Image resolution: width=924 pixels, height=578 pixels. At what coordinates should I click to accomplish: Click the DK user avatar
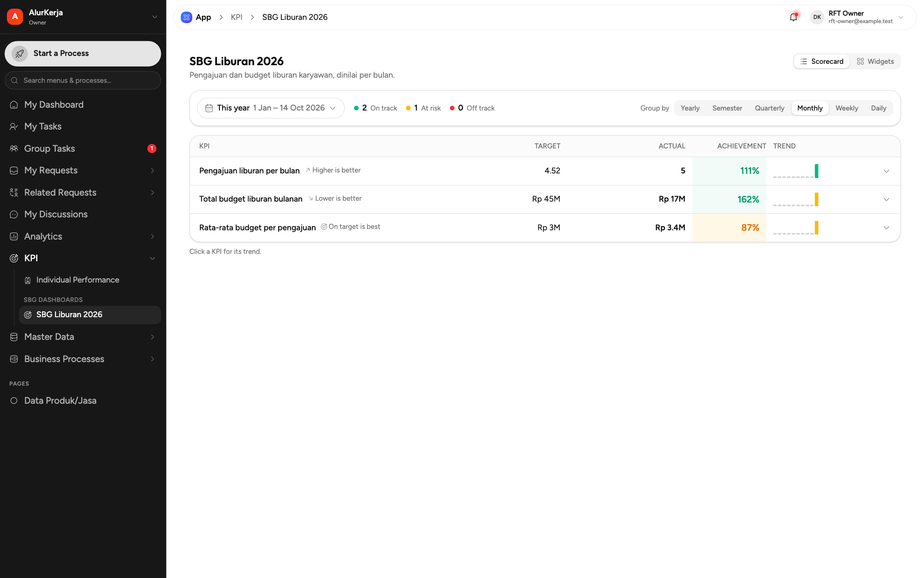pyautogui.click(x=817, y=18)
